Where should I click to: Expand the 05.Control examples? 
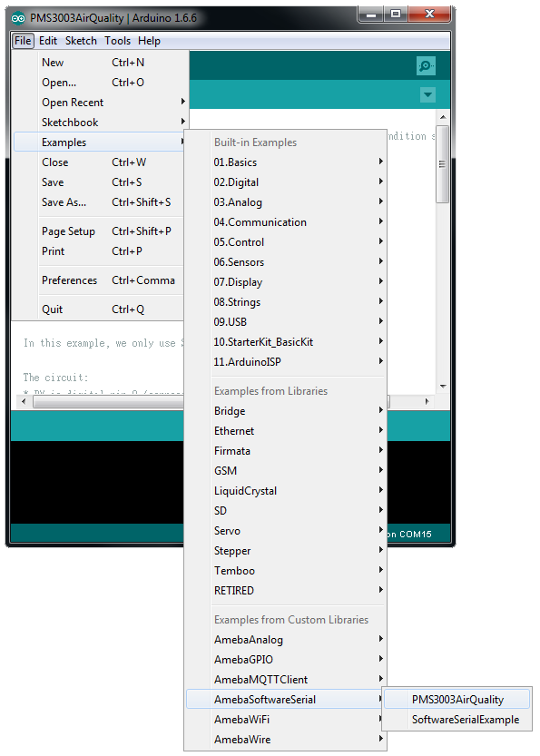click(x=286, y=242)
